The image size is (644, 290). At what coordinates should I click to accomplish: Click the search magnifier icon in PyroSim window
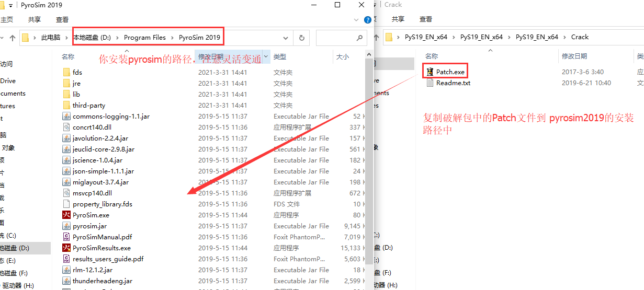(359, 38)
